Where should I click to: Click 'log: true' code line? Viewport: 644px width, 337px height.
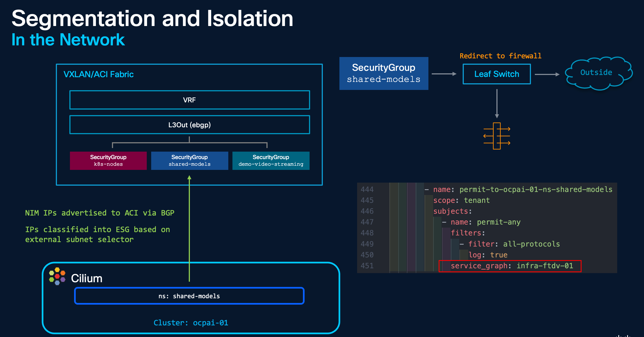488,255
